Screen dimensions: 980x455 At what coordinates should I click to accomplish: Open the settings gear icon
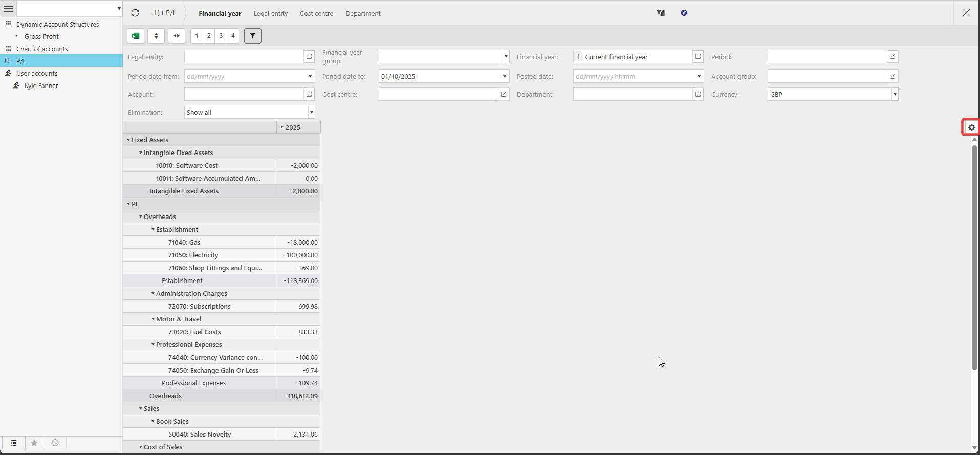tap(971, 127)
